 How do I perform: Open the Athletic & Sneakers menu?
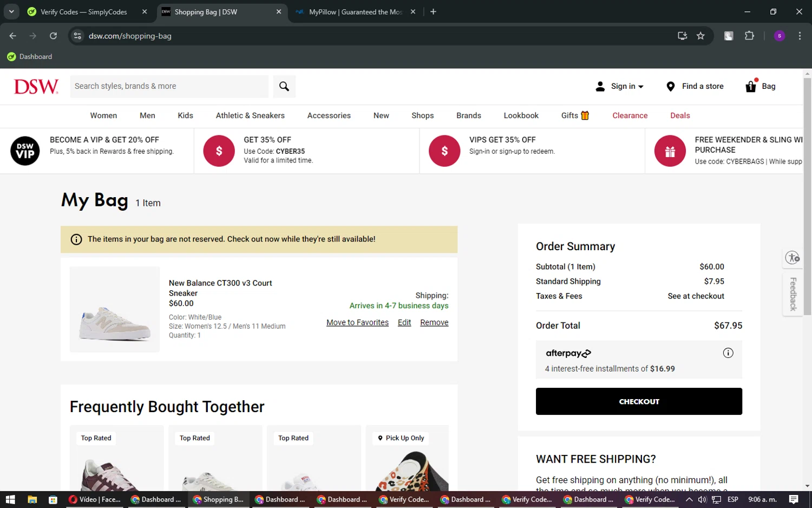(250, 116)
